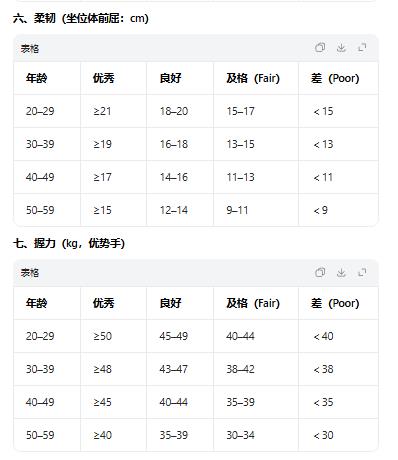Screen dimensions: 398x460
Task: Copy the flexibility table
Action: [x=320, y=48]
